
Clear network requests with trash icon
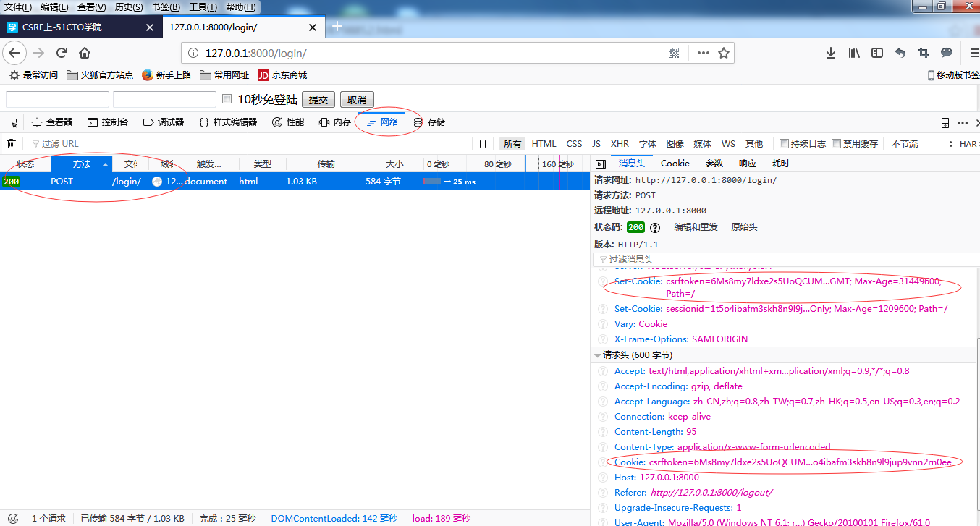coord(12,143)
